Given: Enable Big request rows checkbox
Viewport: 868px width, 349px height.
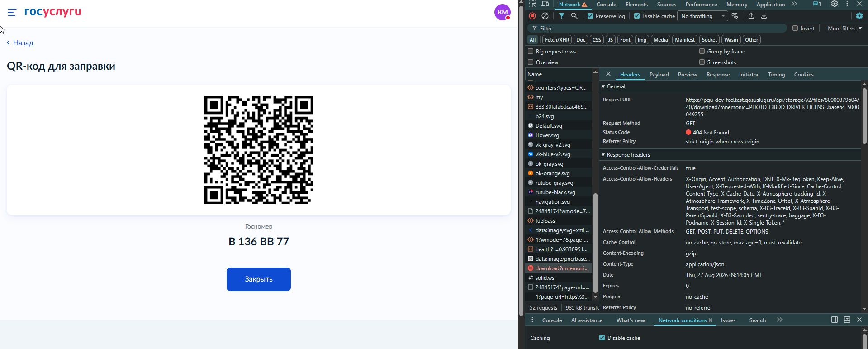Looking at the screenshot, I should (531, 51).
